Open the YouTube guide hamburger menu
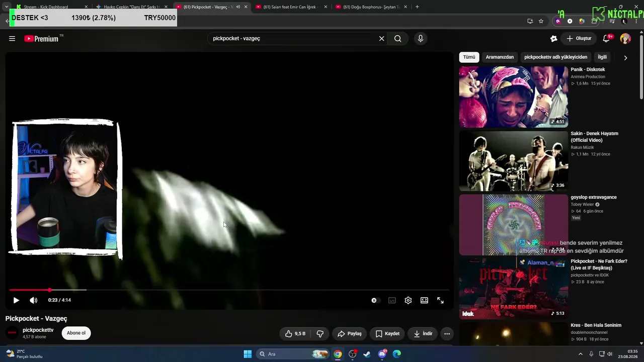Viewport: 644px width, 362px height. 12,39
